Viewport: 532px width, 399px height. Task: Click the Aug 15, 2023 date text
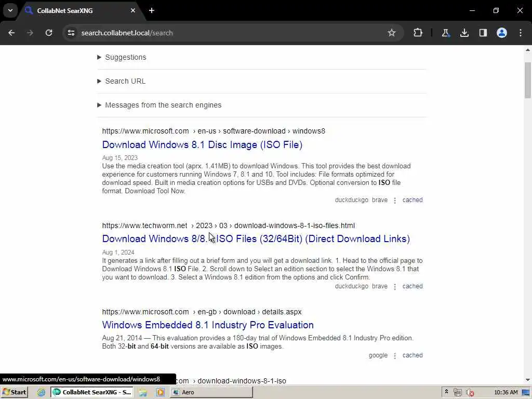pyautogui.click(x=120, y=158)
